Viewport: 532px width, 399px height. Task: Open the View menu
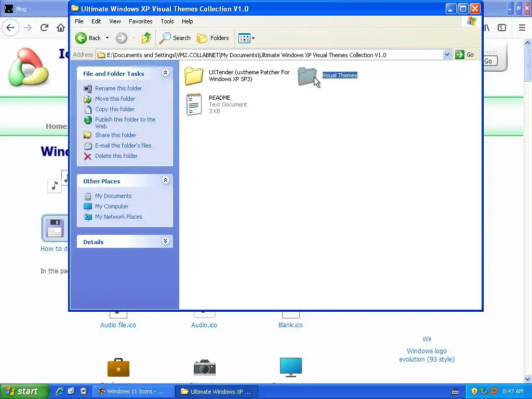point(115,21)
